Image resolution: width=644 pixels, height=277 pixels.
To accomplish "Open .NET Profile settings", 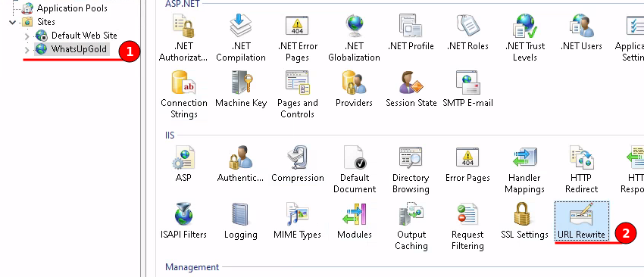I will [x=411, y=33].
